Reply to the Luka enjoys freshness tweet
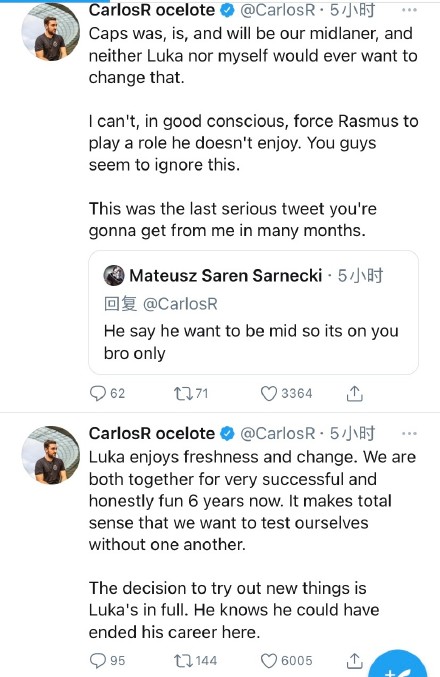The image size is (440, 677). pos(107,660)
